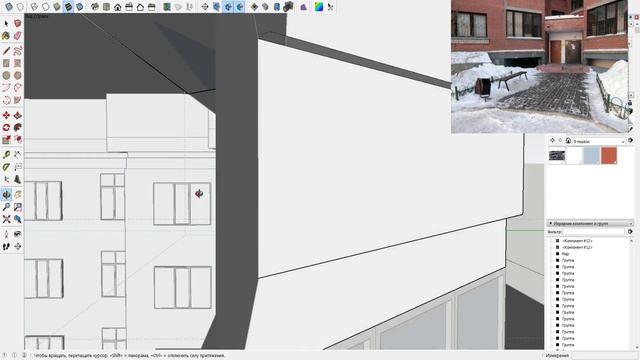Viewport: 640px width, 360px height.
Task: Toggle Back Edges display
Action: pyautogui.click(x=20, y=7)
